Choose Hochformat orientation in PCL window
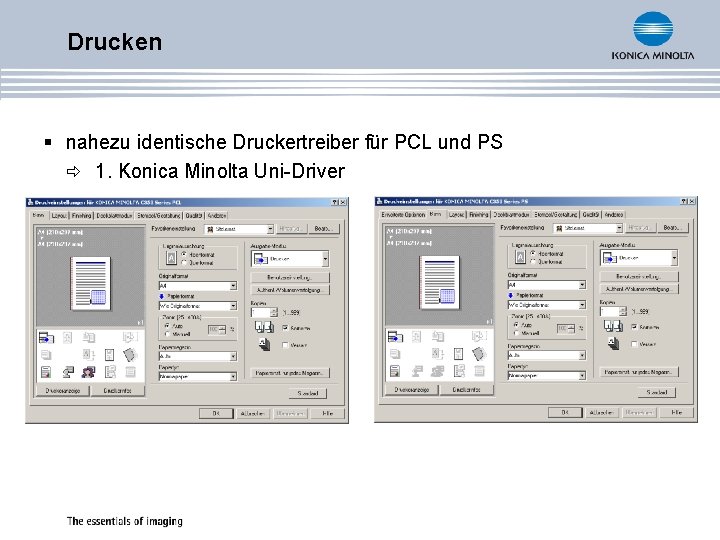Viewport: 720px width, 540px height. [x=184, y=254]
